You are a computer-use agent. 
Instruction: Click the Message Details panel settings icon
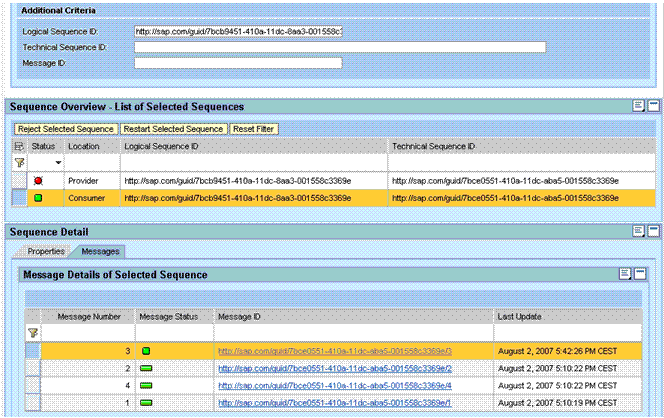point(625,274)
